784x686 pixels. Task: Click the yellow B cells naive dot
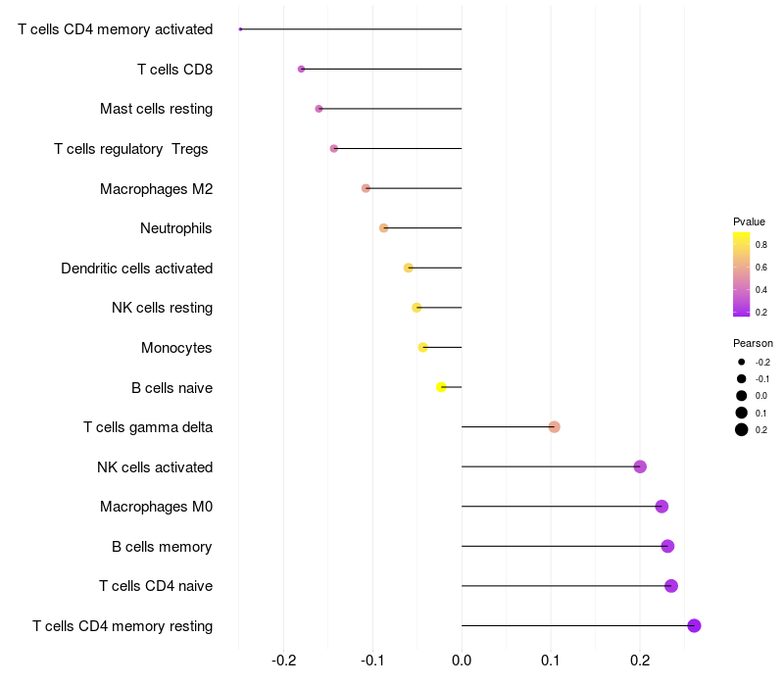point(441,387)
